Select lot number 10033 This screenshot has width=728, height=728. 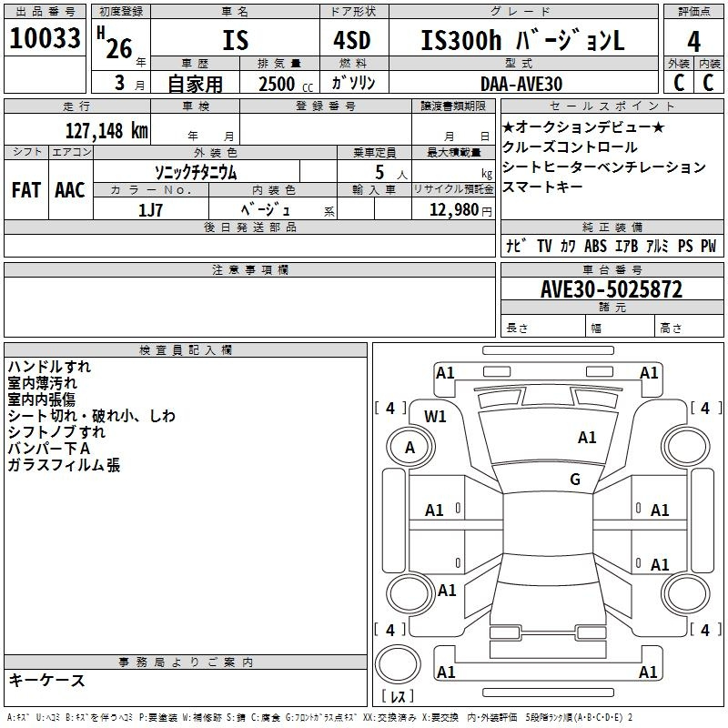[45, 38]
